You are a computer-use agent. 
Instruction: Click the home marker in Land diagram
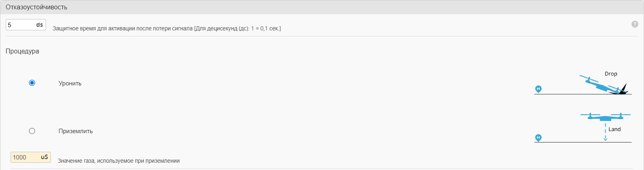[538, 138]
